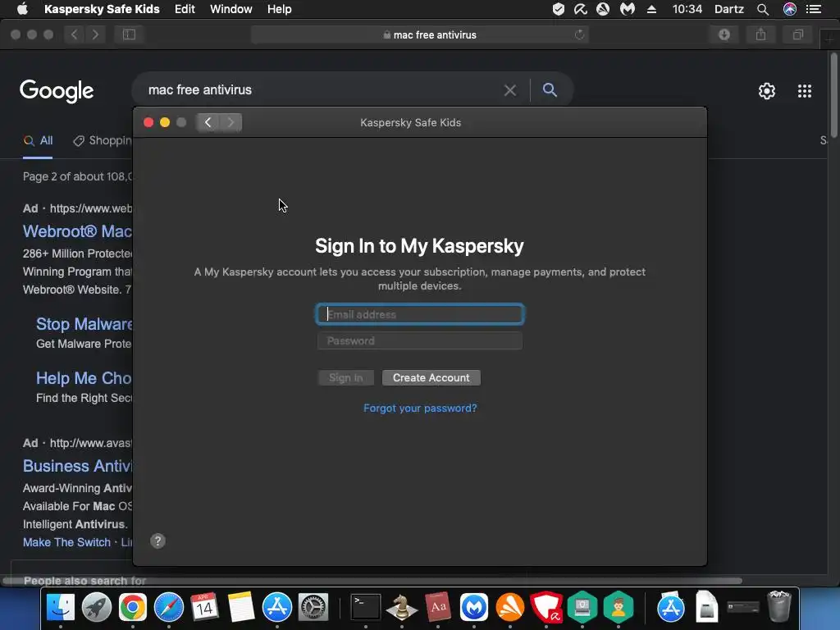Open the Help Me Choose link
Screen dimensions: 840x630
click(x=84, y=378)
